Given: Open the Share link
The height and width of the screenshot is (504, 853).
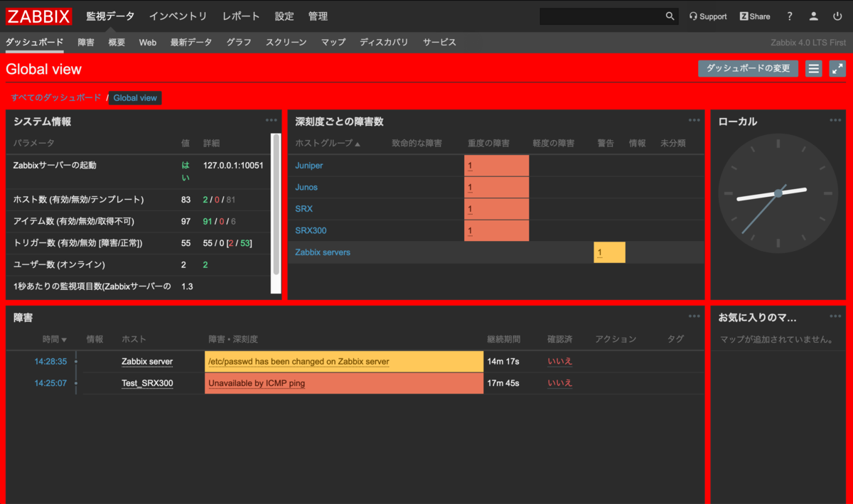Looking at the screenshot, I should (755, 16).
